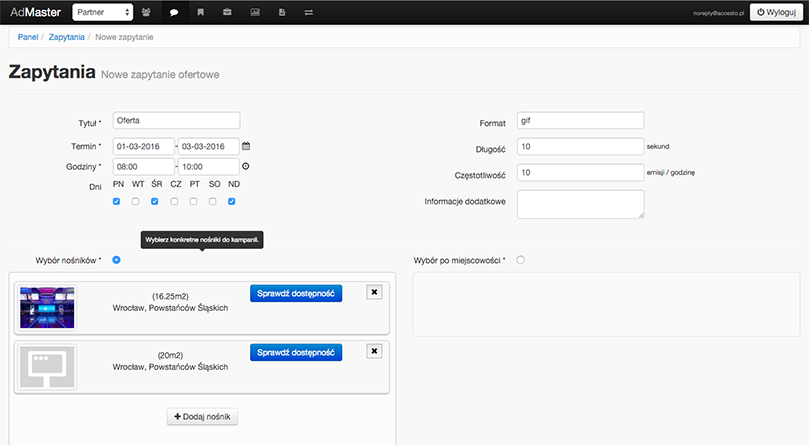809x445 pixels.
Task: Click the noreply account email text
Action: point(718,13)
